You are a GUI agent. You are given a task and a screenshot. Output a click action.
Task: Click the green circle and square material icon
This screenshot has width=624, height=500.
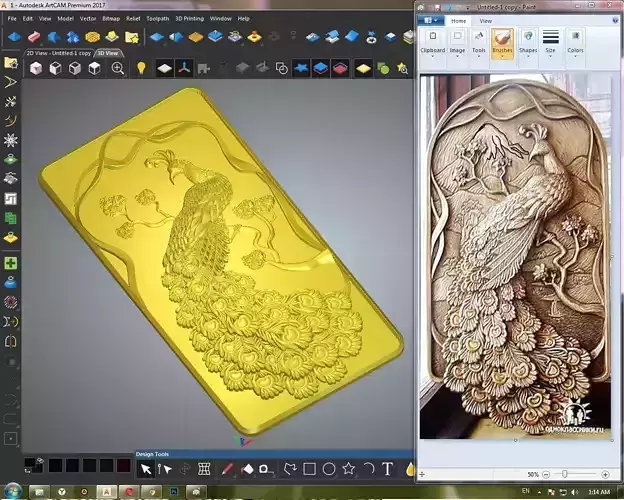coord(383,68)
